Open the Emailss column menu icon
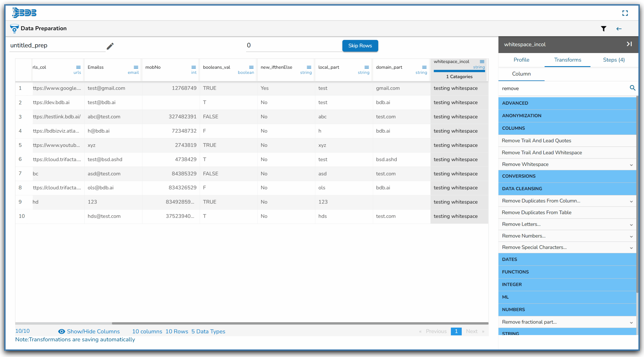 point(136,67)
